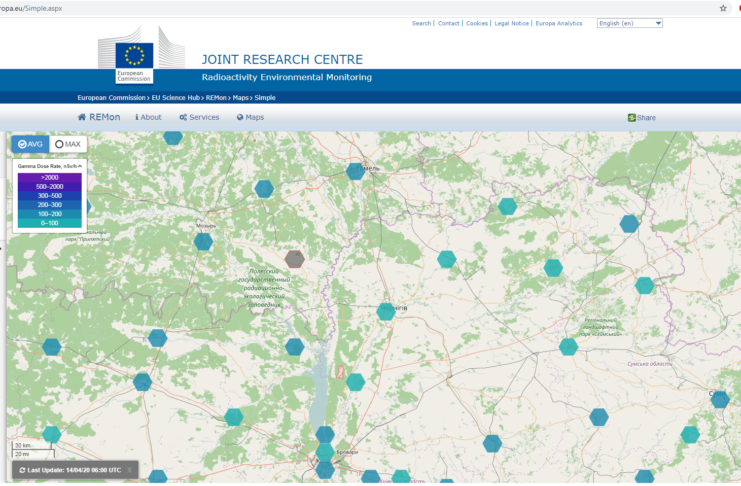Click the 300-500 legend color swatch
The width and height of the screenshot is (741, 486).
click(x=50, y=195)
